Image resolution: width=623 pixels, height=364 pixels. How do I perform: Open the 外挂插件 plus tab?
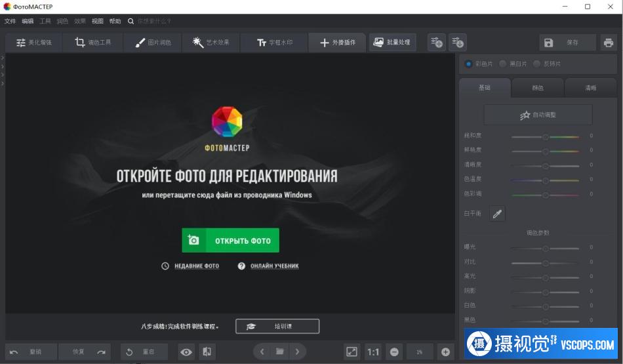click(337, 43)
